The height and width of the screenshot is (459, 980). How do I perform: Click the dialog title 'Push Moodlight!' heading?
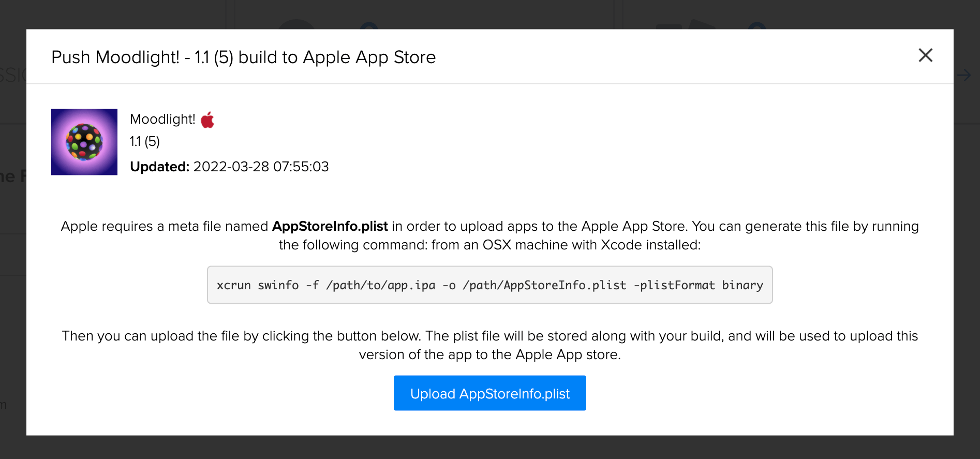coord(243,57)
